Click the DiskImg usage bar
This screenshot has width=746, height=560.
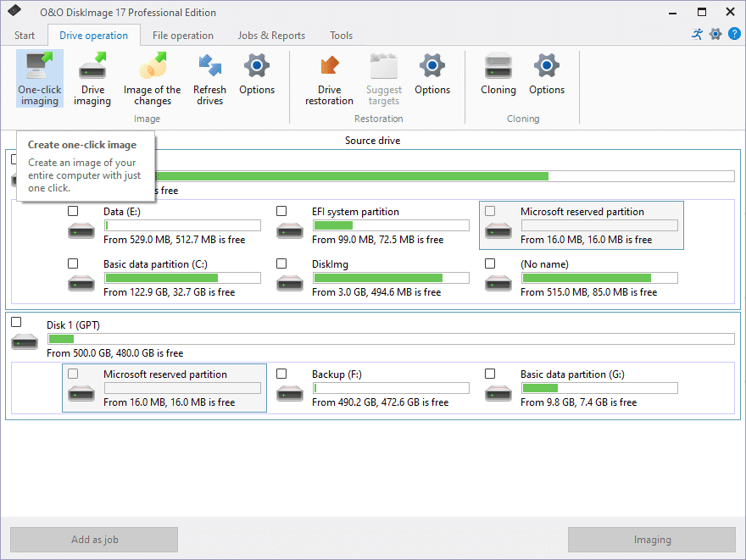(x=391, y=278)
